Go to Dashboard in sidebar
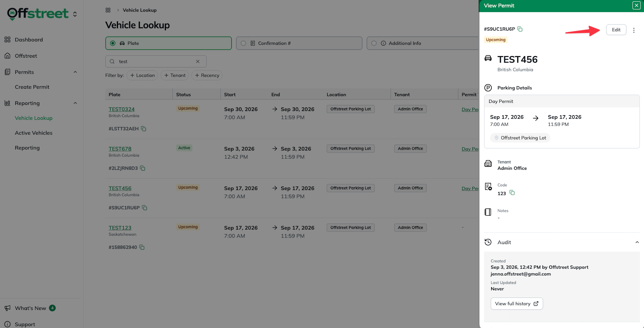This screenshot has width=644, height=328. point(29,39)
